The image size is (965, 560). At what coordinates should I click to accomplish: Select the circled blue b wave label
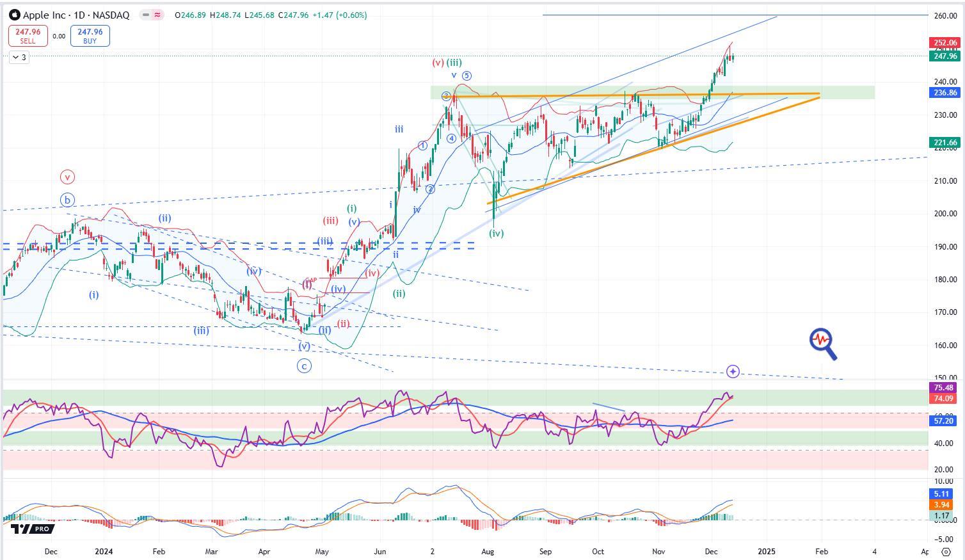coord(67,200)
